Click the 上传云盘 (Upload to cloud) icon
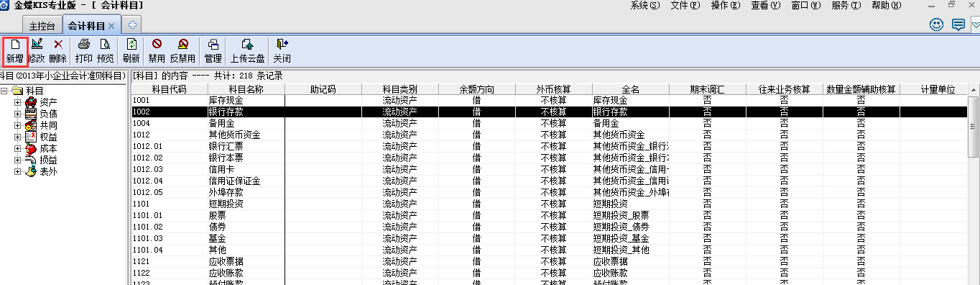The height and width of the screenshot is (285, 980). pos(248,50)
